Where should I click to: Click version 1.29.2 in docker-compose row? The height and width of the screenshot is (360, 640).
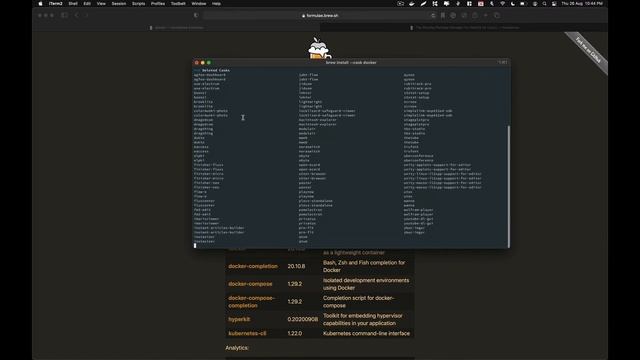click(x=295, y=284)
